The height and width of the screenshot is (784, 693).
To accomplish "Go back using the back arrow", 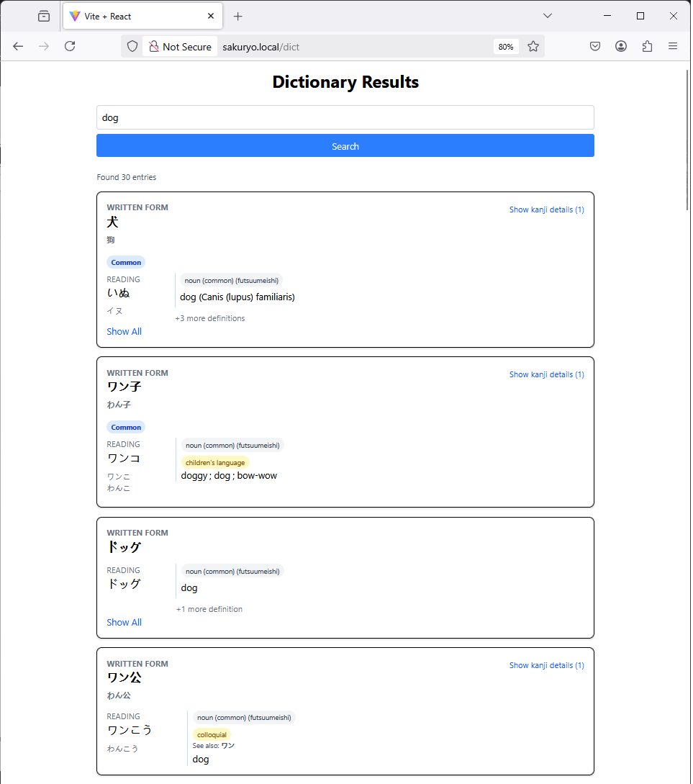I will click(18, 46).
